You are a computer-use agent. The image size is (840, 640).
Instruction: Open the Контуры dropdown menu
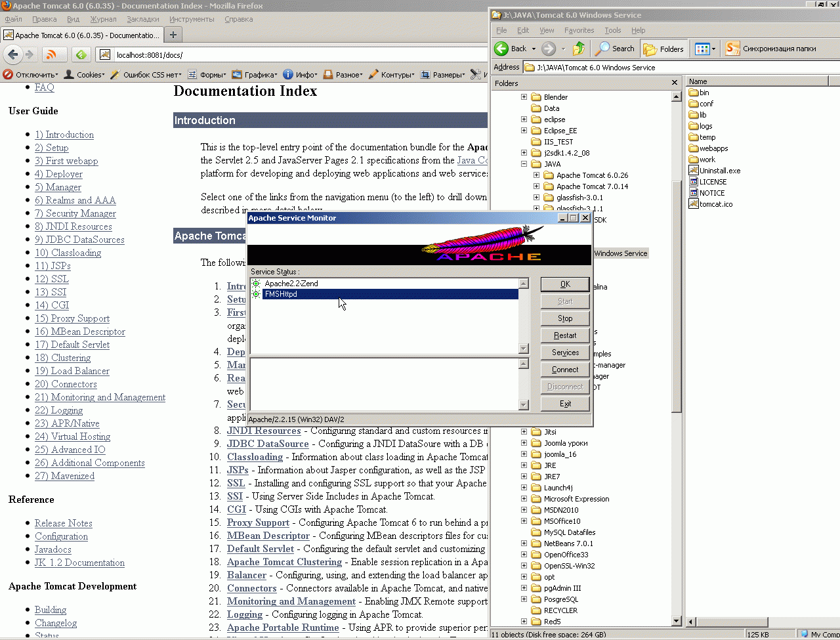tap(391, 75)
